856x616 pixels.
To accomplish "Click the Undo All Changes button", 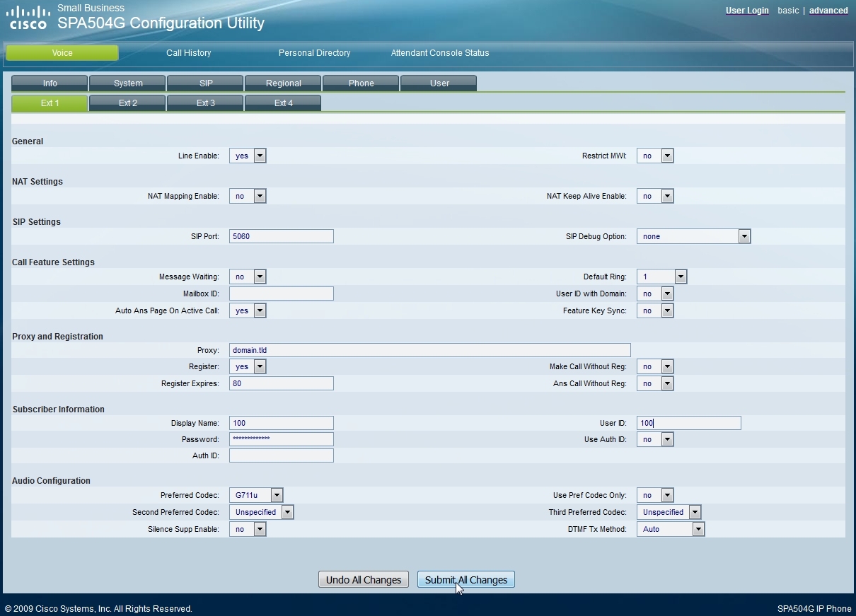I will pos(364,580).
